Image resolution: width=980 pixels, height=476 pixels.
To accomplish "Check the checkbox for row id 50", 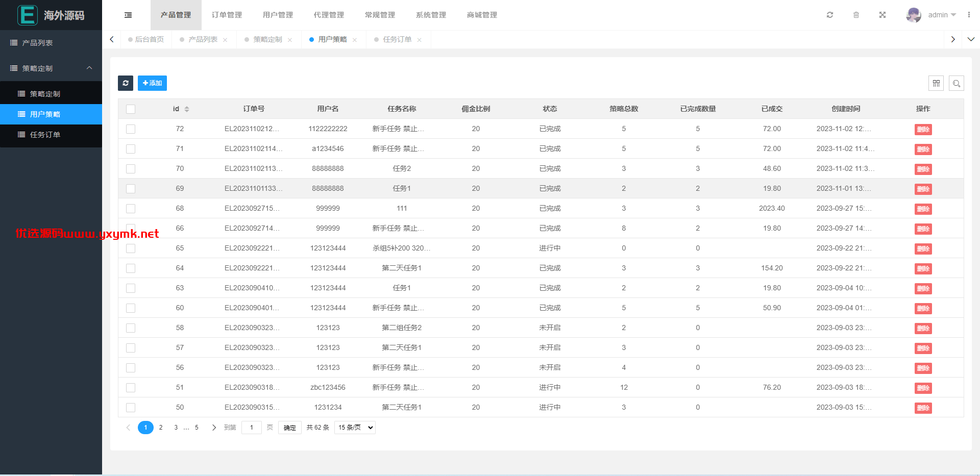I will (131, 408).
